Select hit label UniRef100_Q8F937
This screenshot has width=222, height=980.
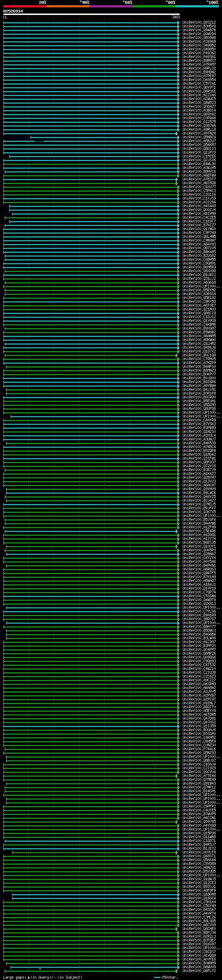[x=199, y=462]
